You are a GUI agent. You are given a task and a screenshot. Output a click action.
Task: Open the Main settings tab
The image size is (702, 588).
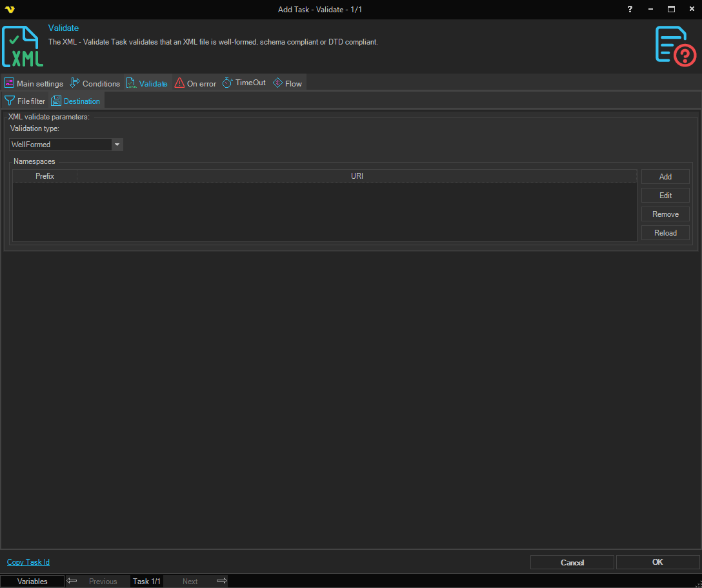tap(34, 83)
